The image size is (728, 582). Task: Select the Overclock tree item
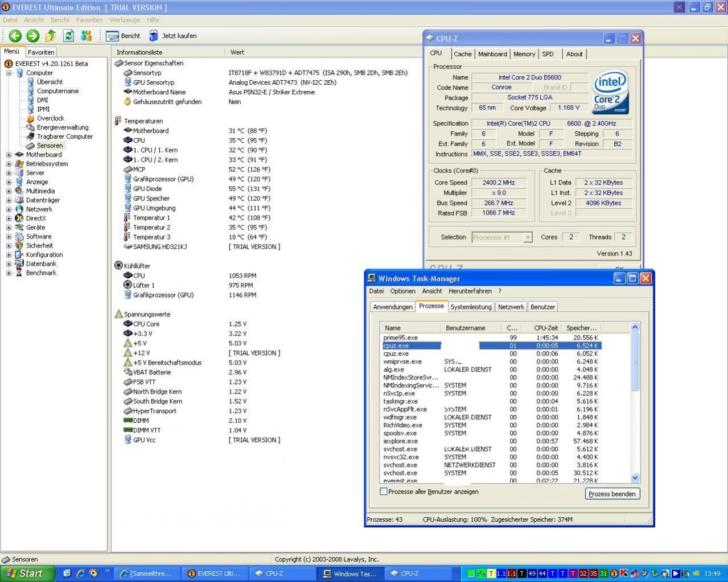(50, 118)
